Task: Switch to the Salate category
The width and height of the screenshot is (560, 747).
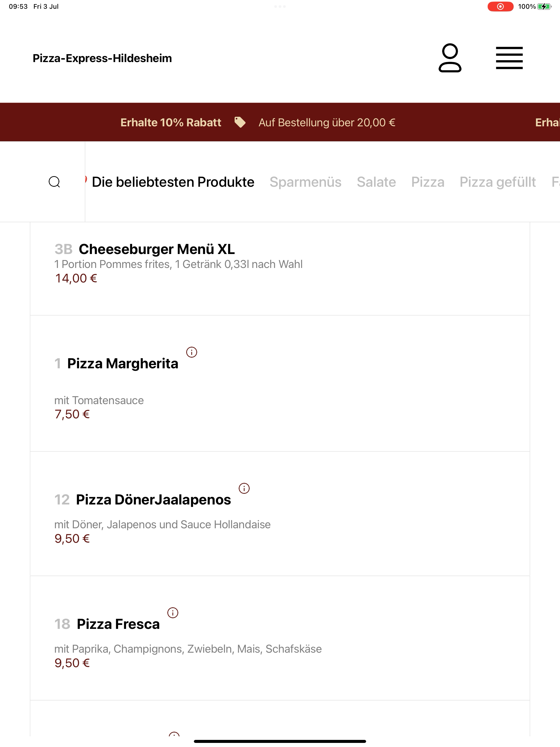Action: pos(376,182)
